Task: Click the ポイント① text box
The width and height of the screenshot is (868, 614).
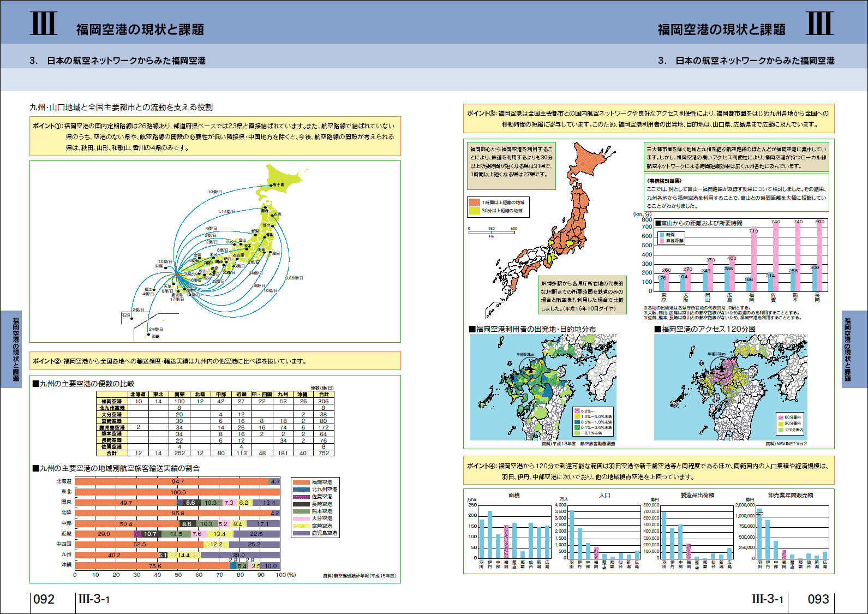Action: point(215,136)
